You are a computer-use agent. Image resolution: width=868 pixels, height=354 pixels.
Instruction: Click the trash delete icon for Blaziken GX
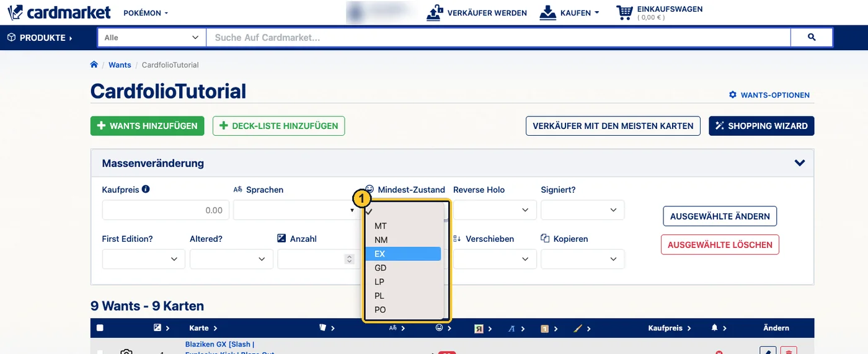[x=789, y=351]
